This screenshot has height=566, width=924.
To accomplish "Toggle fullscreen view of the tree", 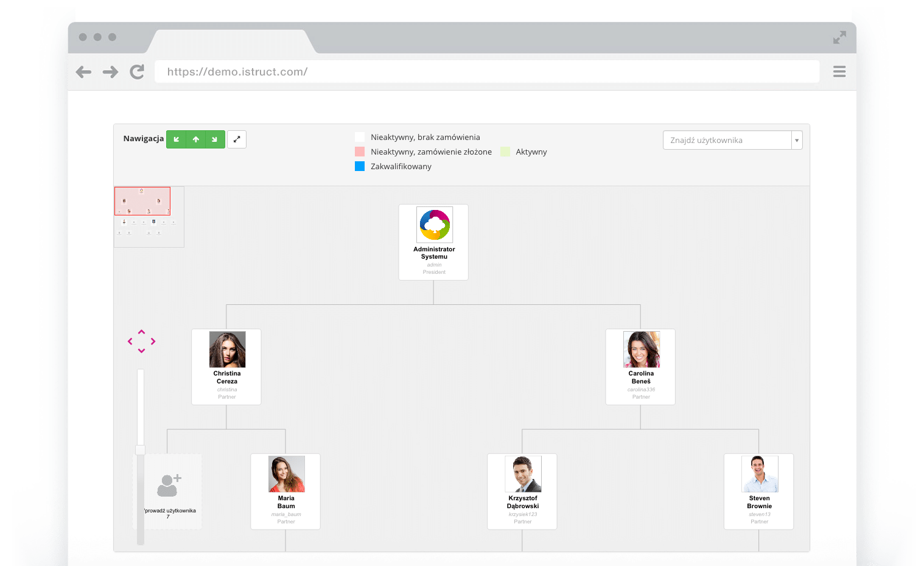I will click(x=237, y=139).
